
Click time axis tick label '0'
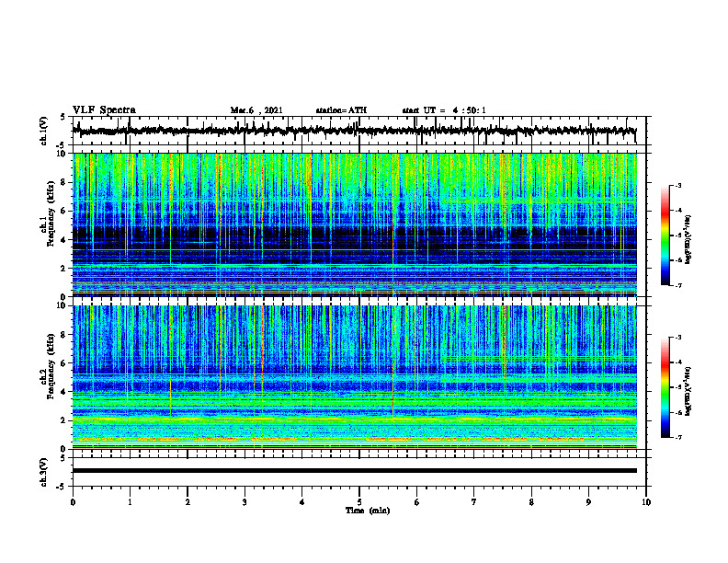click(73, 501)
